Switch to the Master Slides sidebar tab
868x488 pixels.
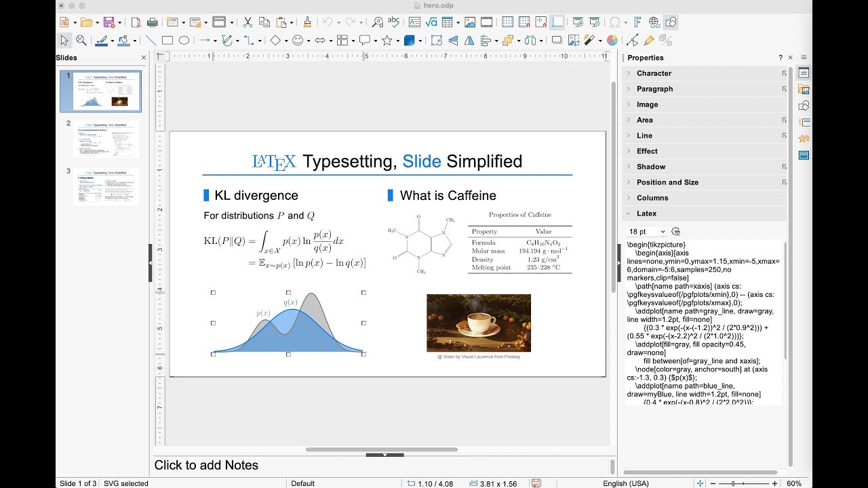click(x=804, y=155)
